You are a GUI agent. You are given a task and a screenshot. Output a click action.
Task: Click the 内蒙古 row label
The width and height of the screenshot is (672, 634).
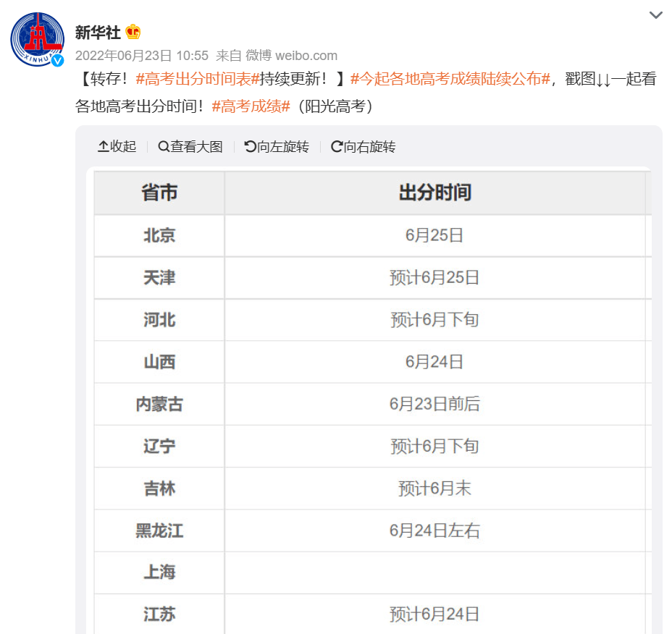159,404
